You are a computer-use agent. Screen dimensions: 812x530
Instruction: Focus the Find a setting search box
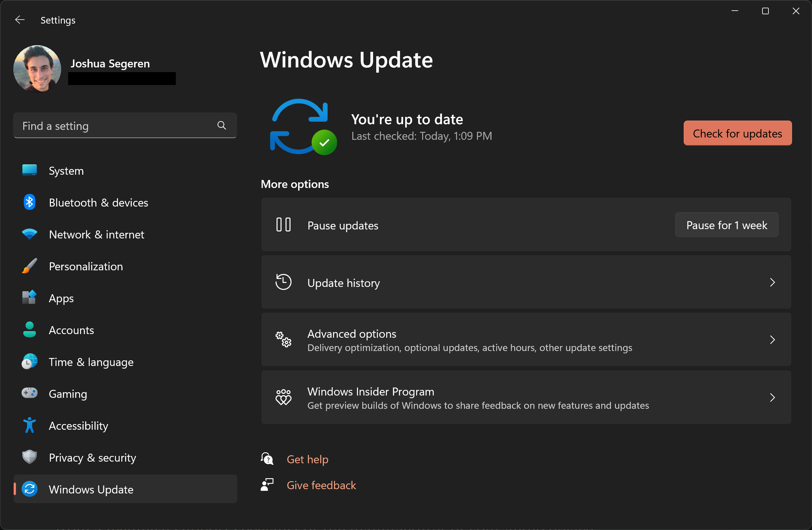pos(125,126)
